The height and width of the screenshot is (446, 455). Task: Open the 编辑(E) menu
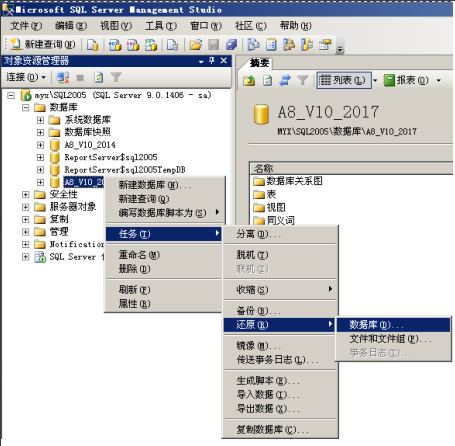click(71, 26)
